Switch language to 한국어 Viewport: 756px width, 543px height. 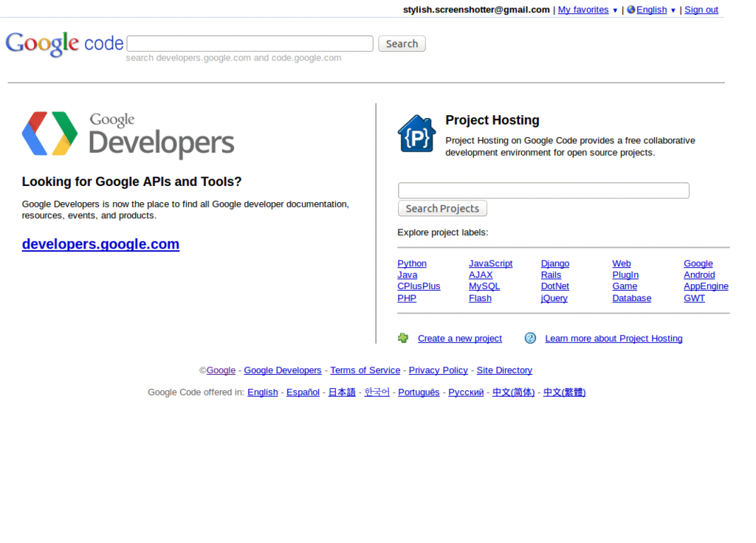377,392
